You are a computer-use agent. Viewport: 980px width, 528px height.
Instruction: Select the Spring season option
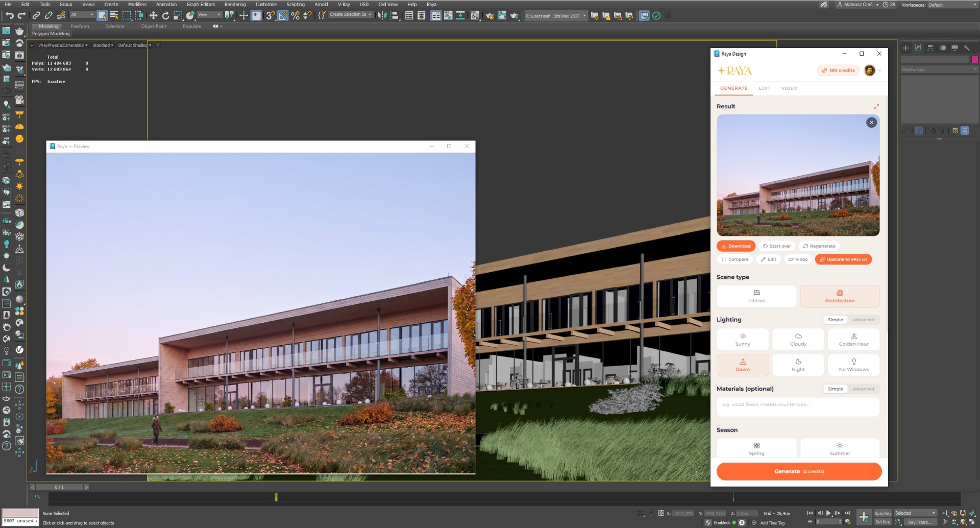756,448
